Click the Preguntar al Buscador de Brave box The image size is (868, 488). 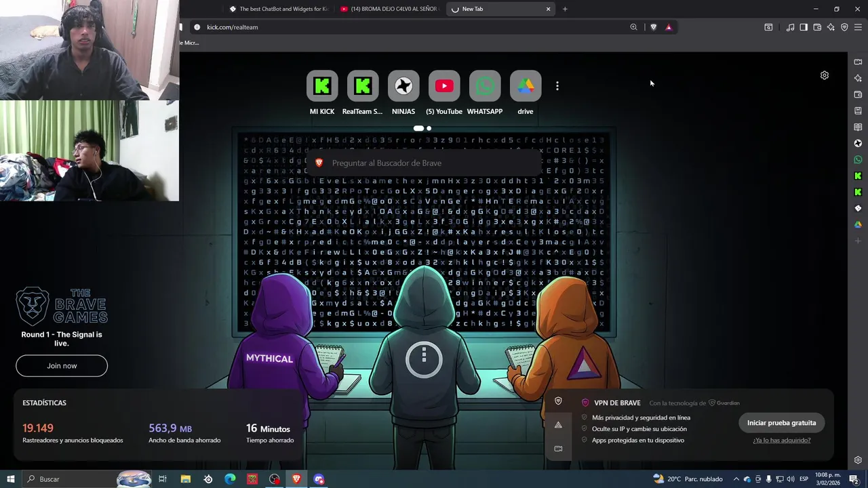[x=424, y=163]
